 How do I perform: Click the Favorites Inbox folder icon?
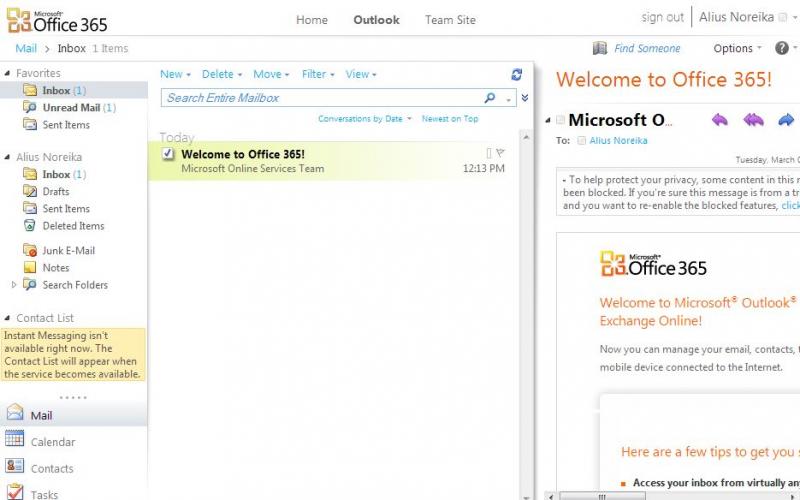pos(30,90)
